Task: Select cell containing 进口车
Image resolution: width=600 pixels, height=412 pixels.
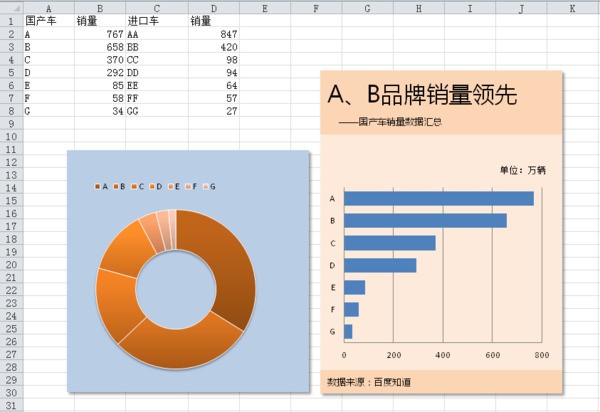Action: coord(142,20)
